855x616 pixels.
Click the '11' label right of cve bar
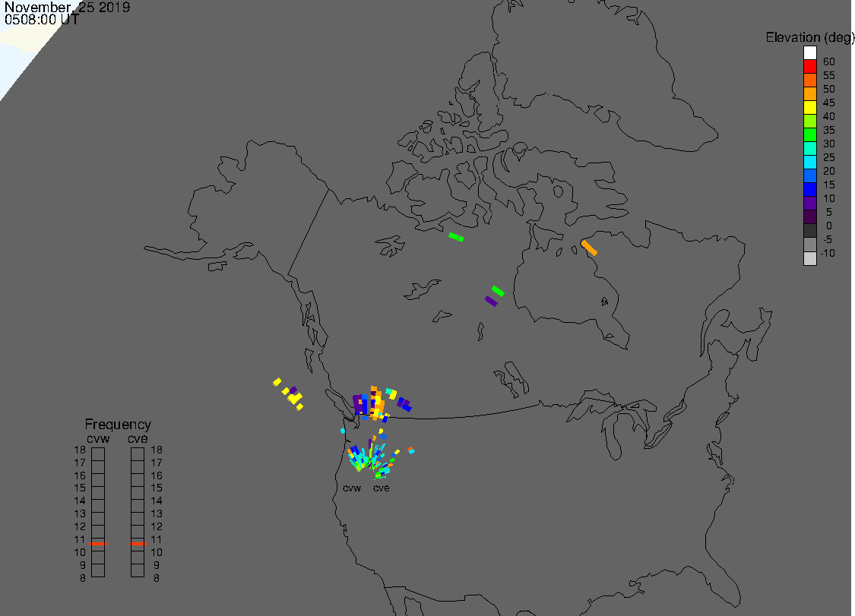tap(157, 539)
